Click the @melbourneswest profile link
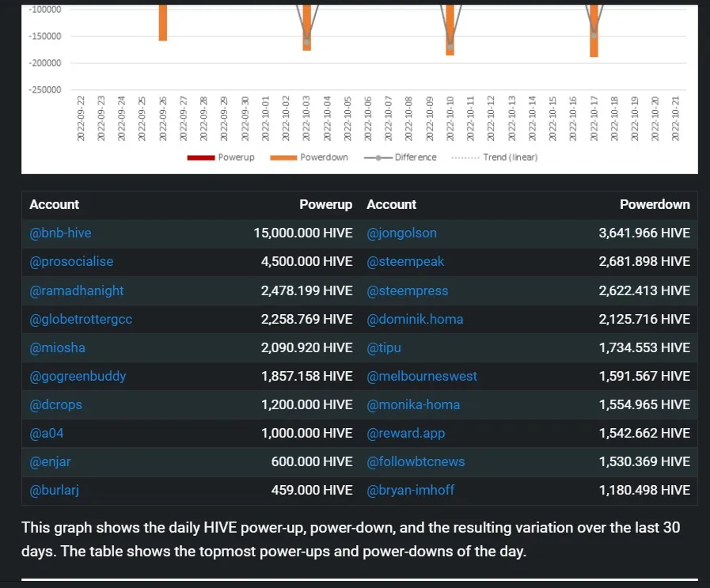 tap(422, 376)
